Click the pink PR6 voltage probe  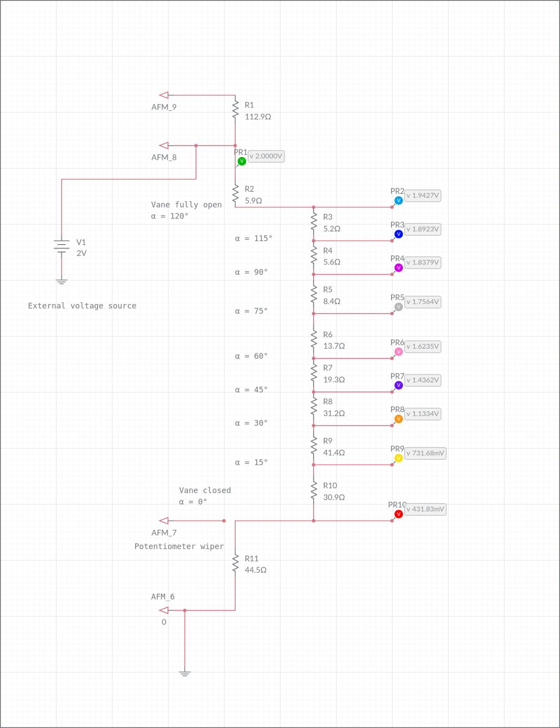point(398,351)
